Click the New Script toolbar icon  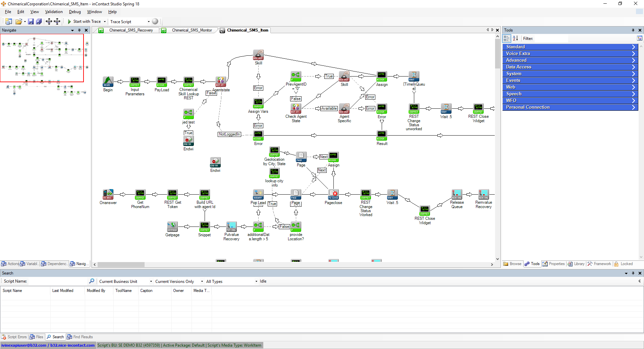coord(9,21)
